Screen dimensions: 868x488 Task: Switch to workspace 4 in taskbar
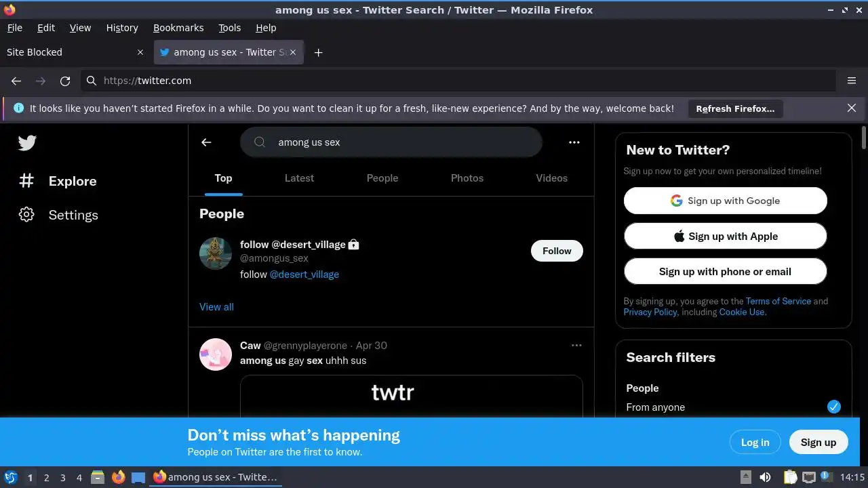point(79,477)
